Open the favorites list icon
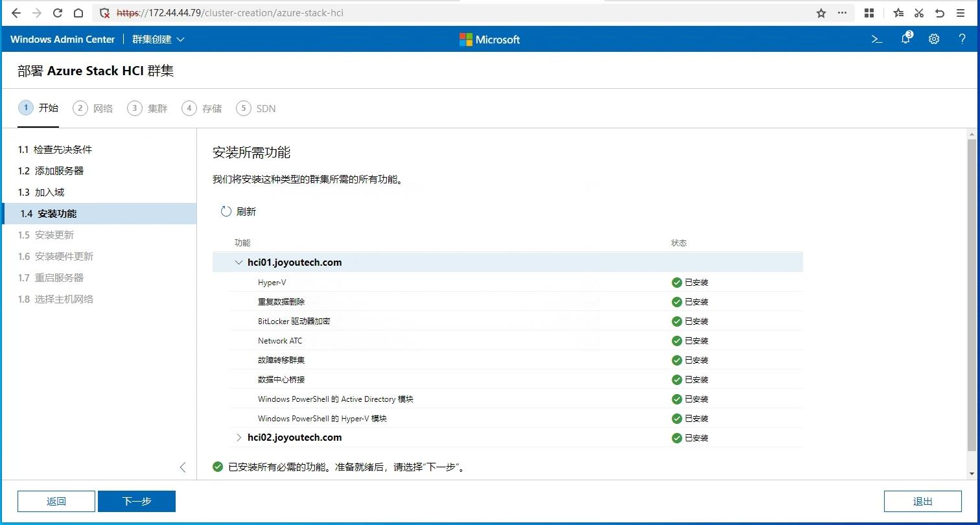 (898, 13)
